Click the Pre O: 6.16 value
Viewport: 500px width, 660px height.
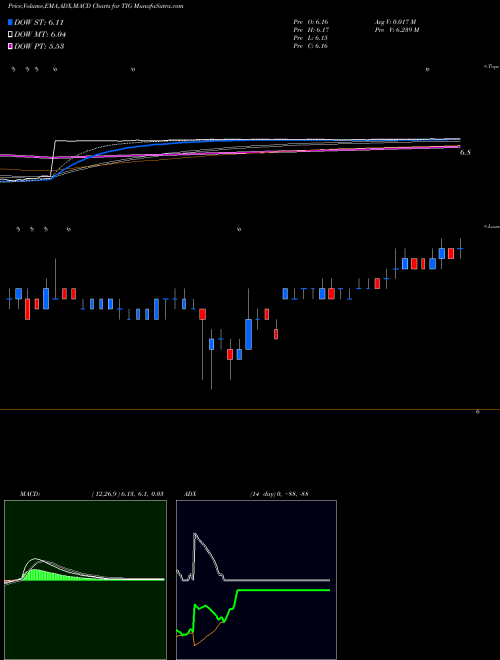[311, 21]
